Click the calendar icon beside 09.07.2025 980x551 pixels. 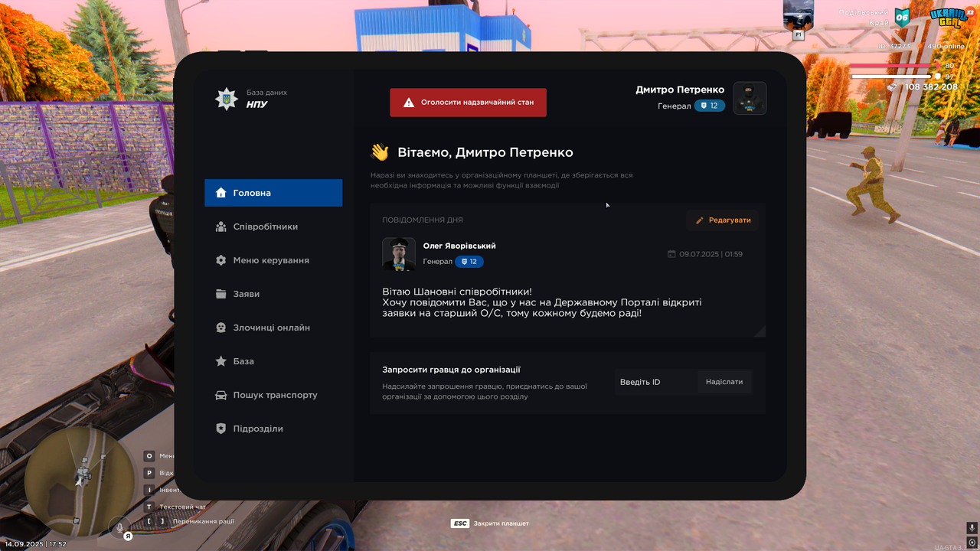(671, 254)
